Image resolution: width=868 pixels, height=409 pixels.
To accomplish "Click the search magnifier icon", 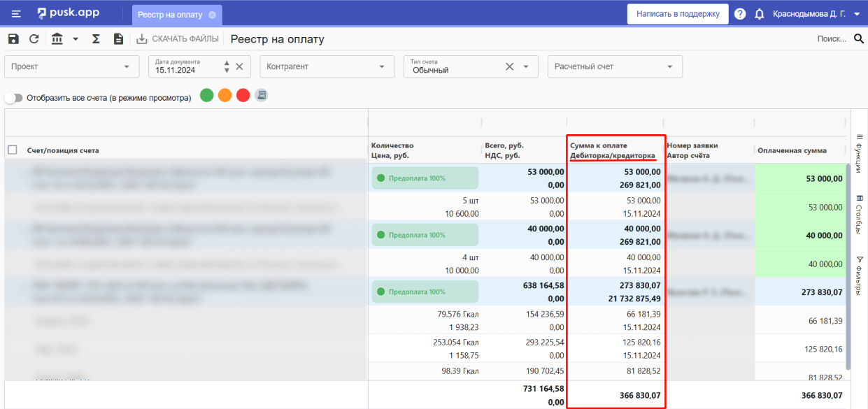I will click(859, 39).
